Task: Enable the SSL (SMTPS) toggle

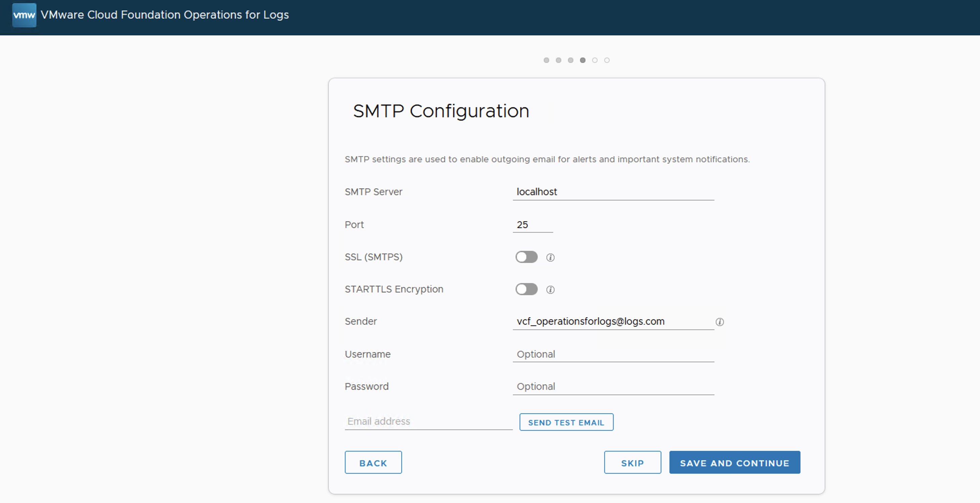Action: [x=526, y=257]
